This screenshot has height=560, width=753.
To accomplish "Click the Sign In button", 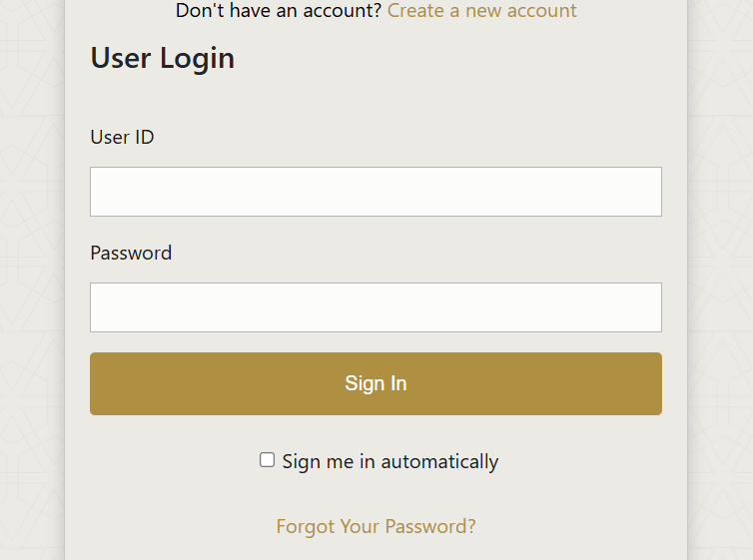I will pyautogui.click(x=376, y=383).
